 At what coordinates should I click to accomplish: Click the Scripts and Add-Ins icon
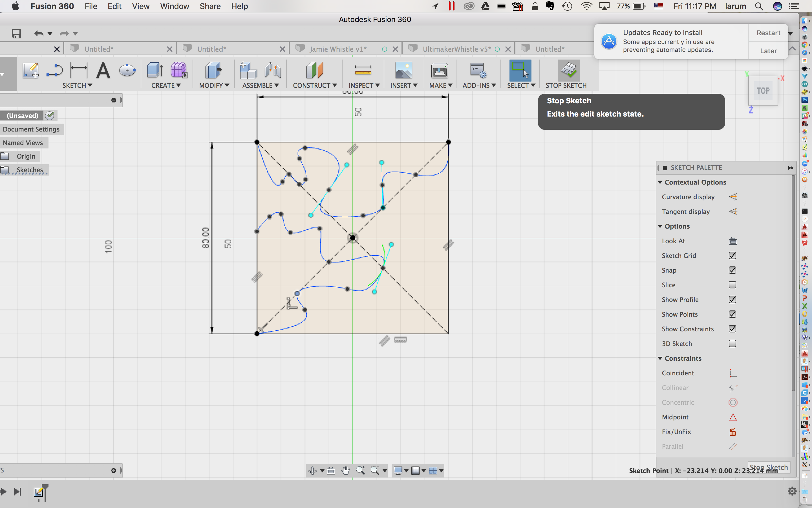(478, 70)
